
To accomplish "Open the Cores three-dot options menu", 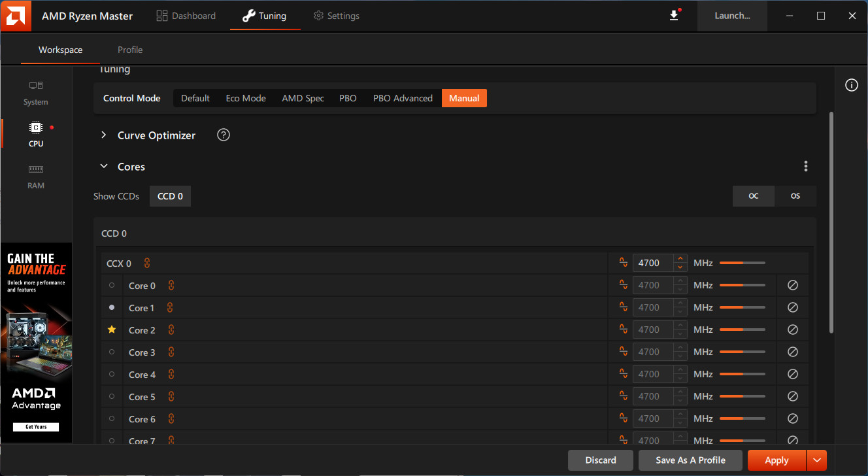I will tap(805, 167).
